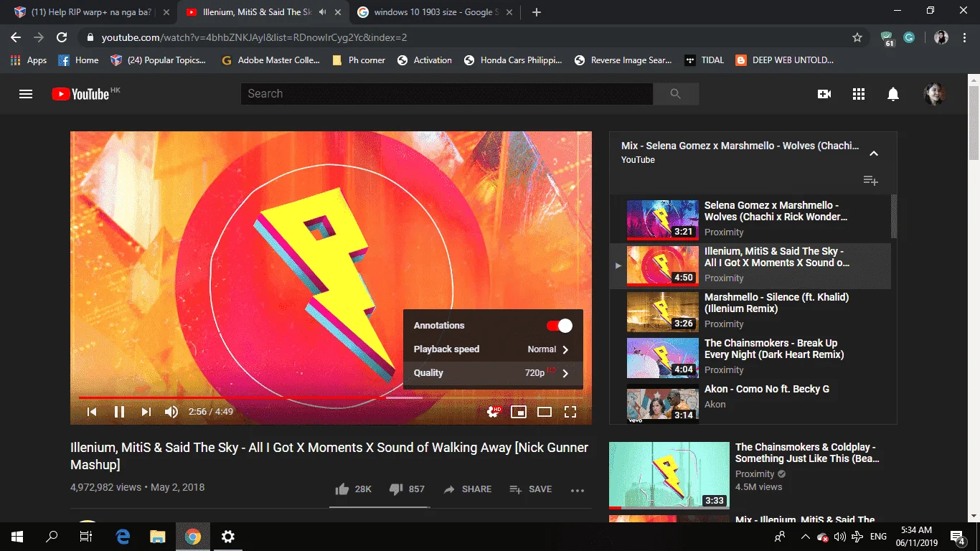The image size is (980, 551).
Task: Launch Microsoft Edge from the taskbar
Action: coord(123,536)
